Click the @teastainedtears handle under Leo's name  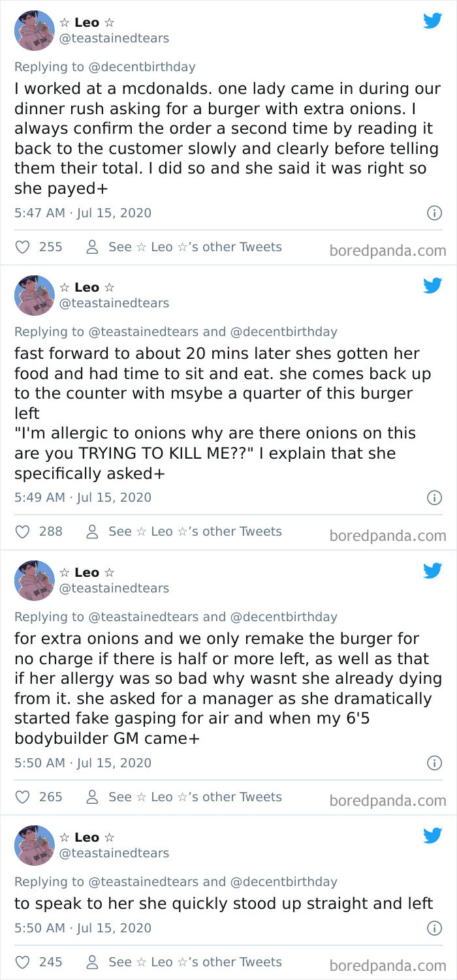[x=113, y=38]
